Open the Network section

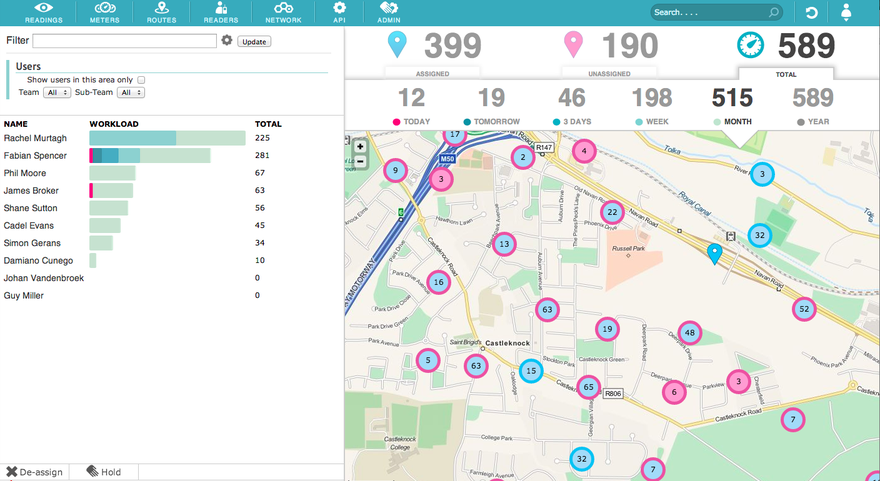(x=283, y=12)
